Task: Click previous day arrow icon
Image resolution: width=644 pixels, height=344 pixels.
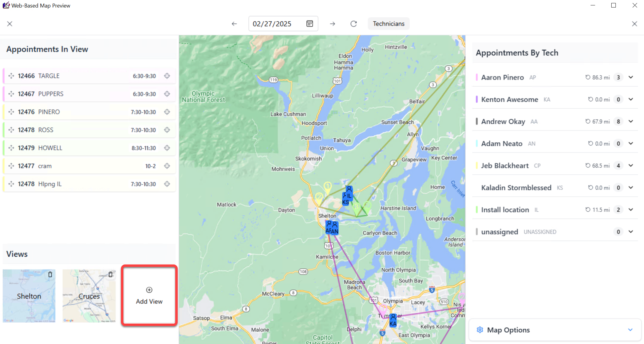Action: pyautogui.click(x=234, y=24)
